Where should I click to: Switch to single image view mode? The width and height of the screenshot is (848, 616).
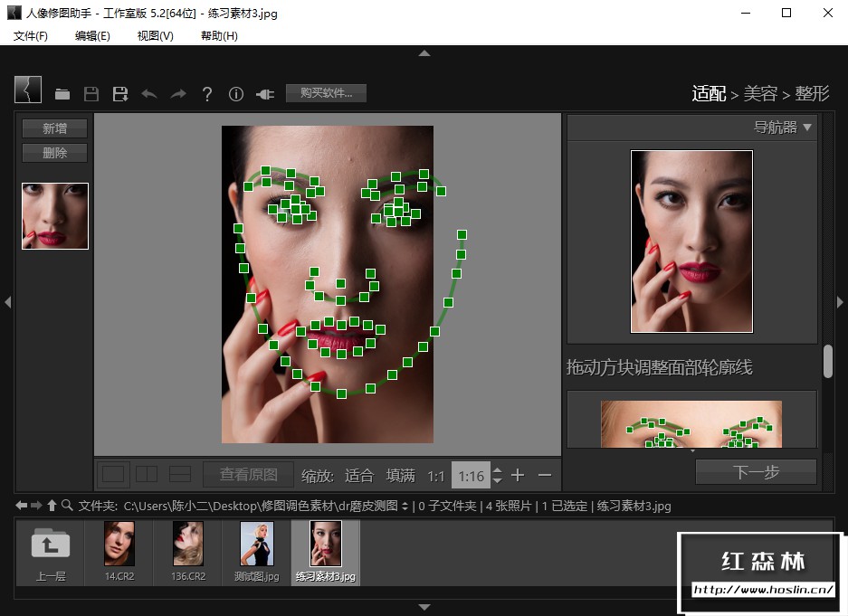[x=113, y=474]
